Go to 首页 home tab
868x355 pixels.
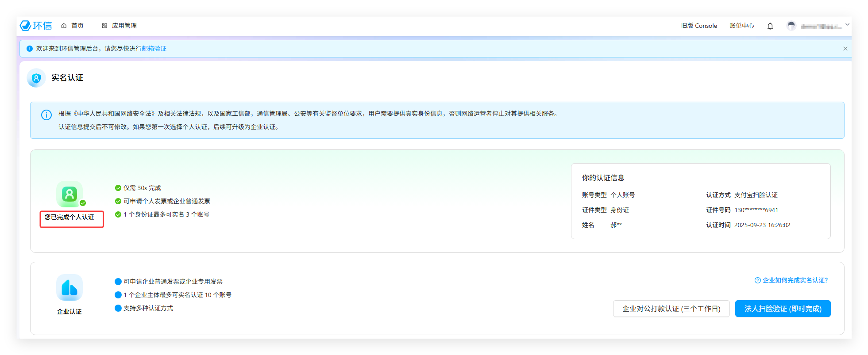point(73,26)
